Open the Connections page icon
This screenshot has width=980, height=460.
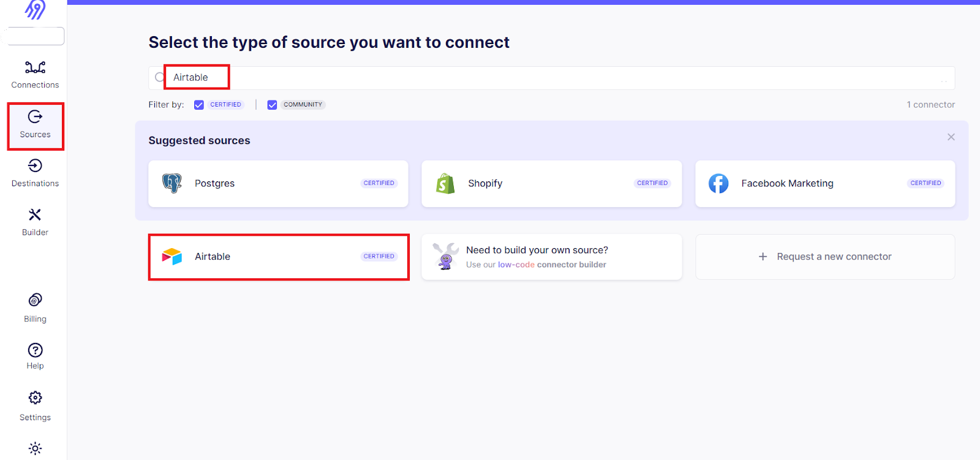point(35,67)
